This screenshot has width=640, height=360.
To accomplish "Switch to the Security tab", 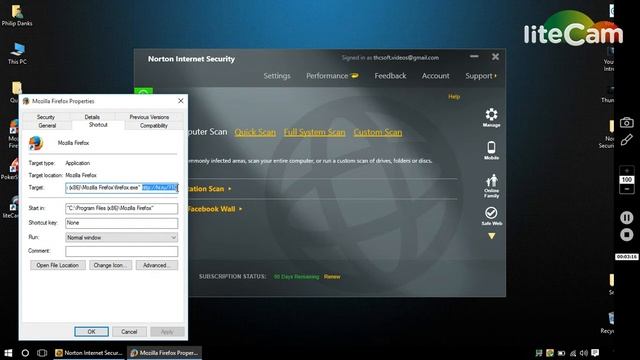I will (46, 117).
